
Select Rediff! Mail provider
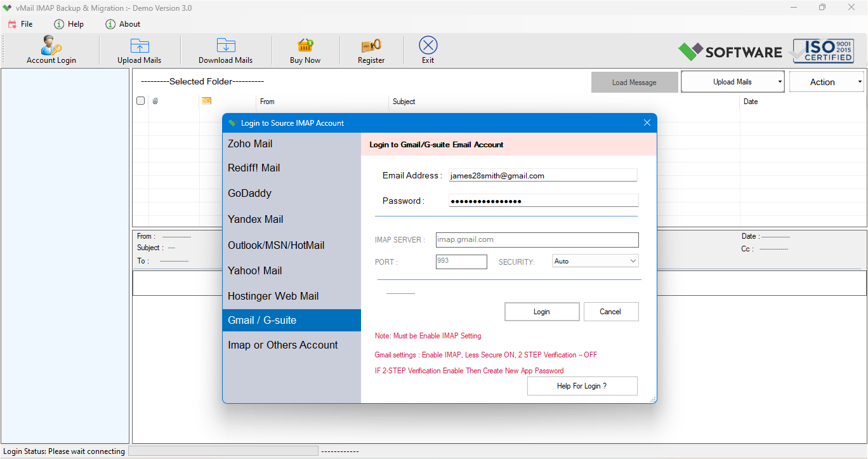pos(291,168)
